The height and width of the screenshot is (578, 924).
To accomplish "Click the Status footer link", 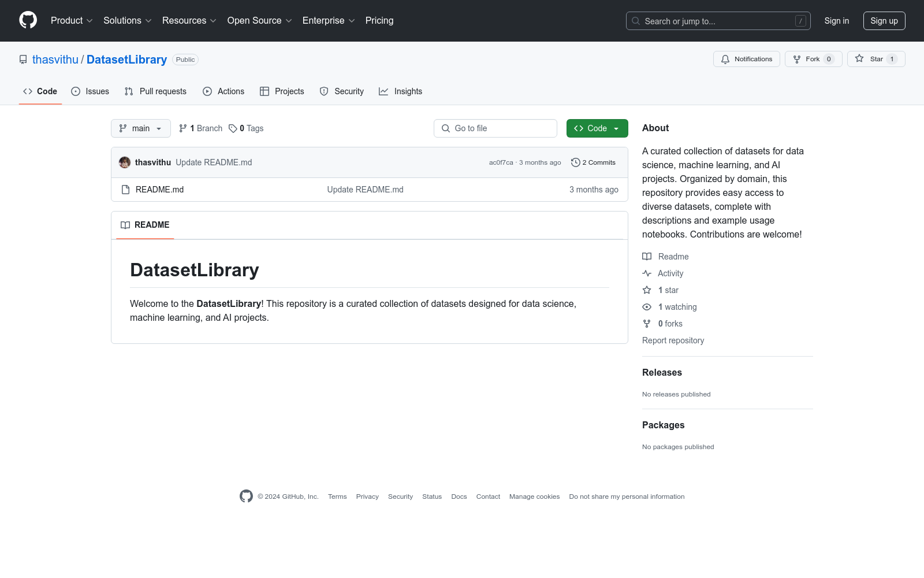I will pyautogui.click(x=432, y=497).
